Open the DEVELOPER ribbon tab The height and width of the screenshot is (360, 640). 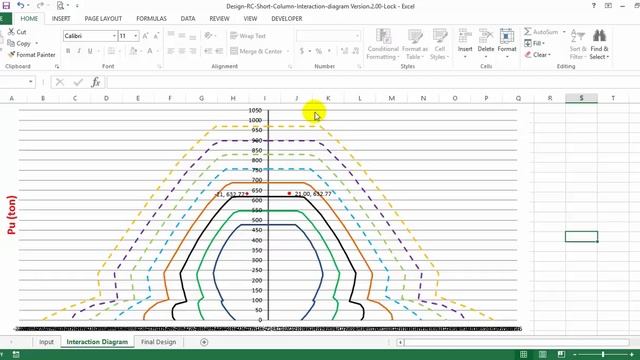pyautogui.click(x=287, y=19)
